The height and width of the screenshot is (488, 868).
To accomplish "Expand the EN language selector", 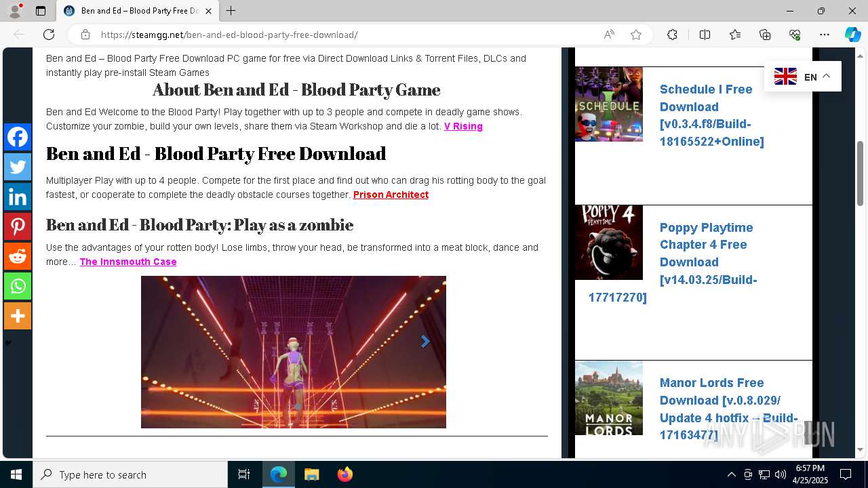I will [803, 77].
